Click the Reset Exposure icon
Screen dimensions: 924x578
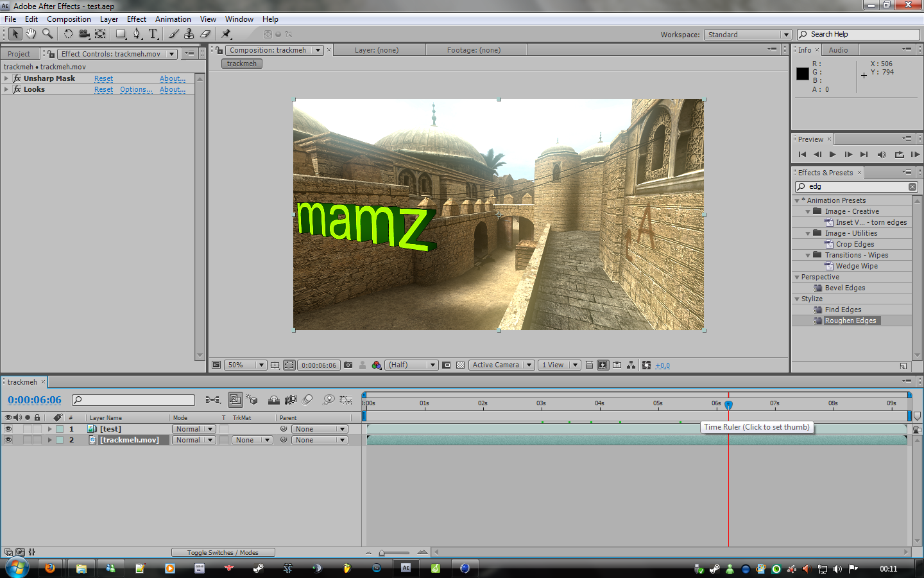pos(646,365)
